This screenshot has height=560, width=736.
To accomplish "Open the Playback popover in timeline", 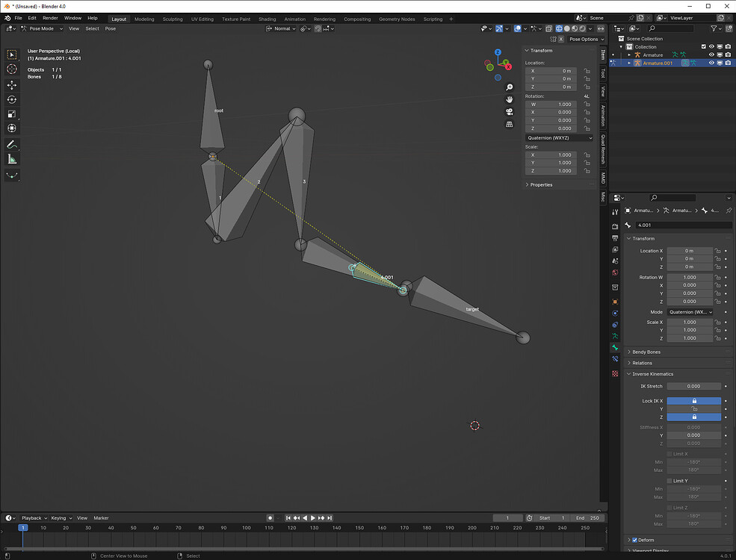I will click(x=34, y=517).
